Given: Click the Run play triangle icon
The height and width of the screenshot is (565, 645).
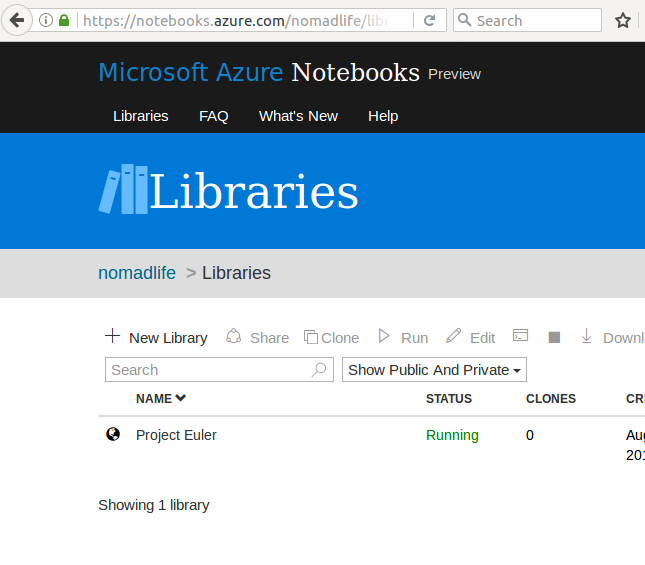Looking at the screenshot, I should (384, 336).
